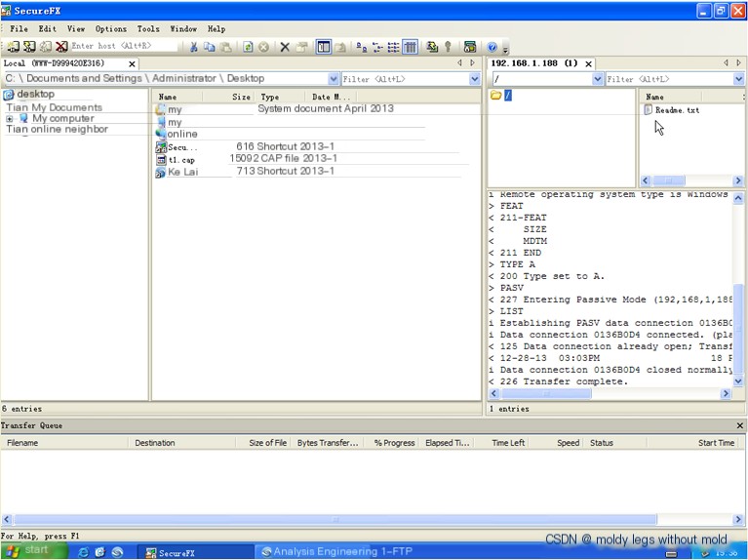Open the local filter dropdown arrow
The width and height of the screenshot is (748, 560).
474,79
